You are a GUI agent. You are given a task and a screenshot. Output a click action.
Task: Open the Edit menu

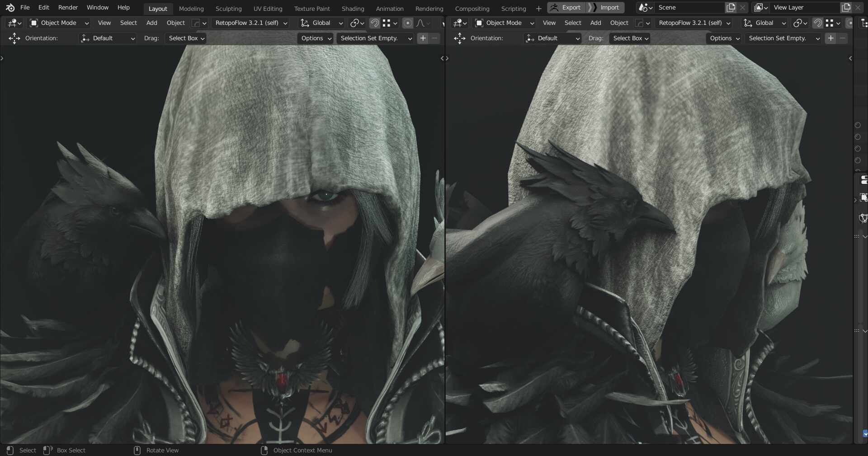(44, 8)
